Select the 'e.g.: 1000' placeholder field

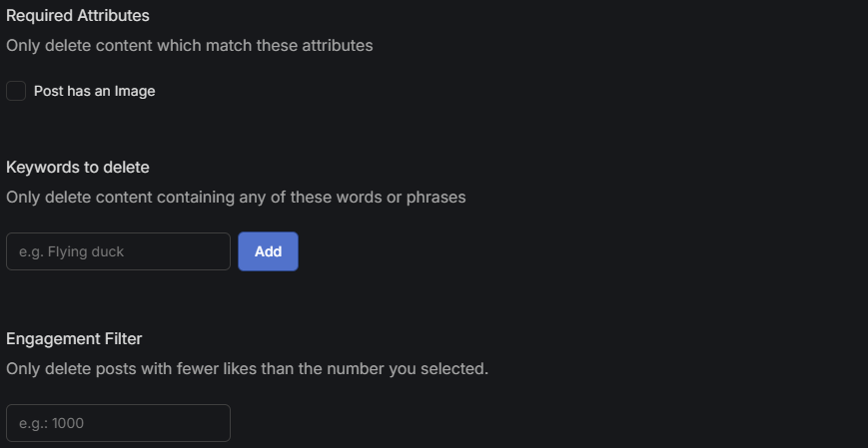(118, 423)
